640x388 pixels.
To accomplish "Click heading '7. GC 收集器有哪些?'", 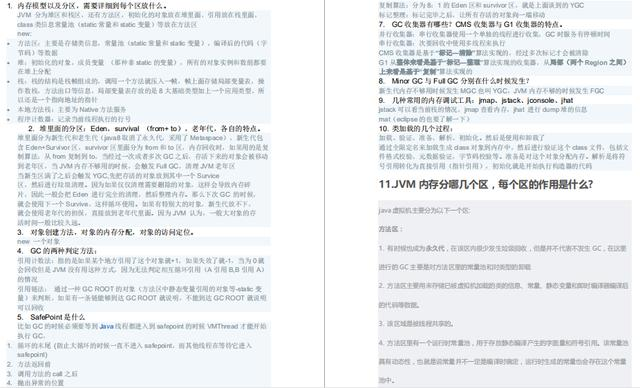I will coord(471,24).
